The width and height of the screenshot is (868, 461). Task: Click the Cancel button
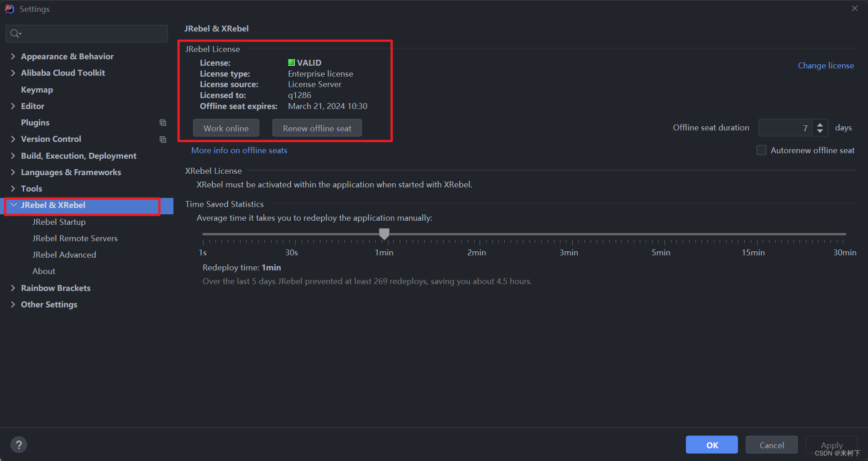[772, 445]
